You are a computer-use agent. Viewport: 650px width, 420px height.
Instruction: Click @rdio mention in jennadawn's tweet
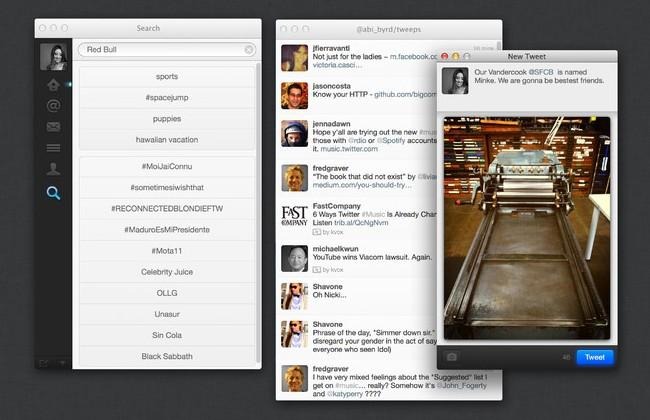click(357, 141)
